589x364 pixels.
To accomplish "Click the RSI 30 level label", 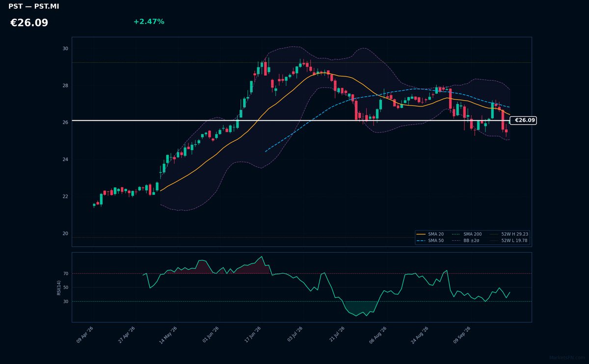I will pos(66,302).
